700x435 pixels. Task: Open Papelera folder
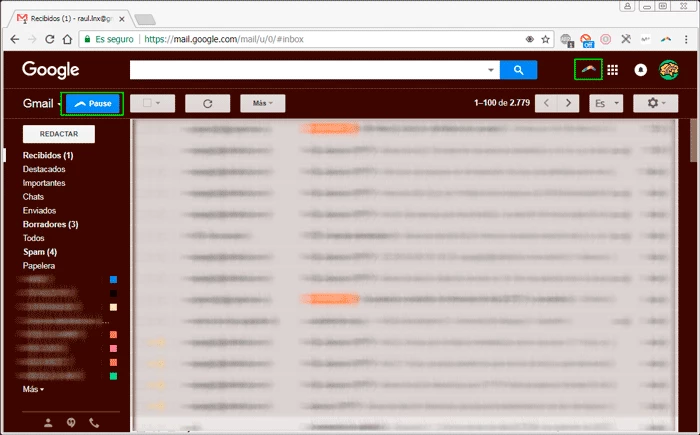[39, 266]
